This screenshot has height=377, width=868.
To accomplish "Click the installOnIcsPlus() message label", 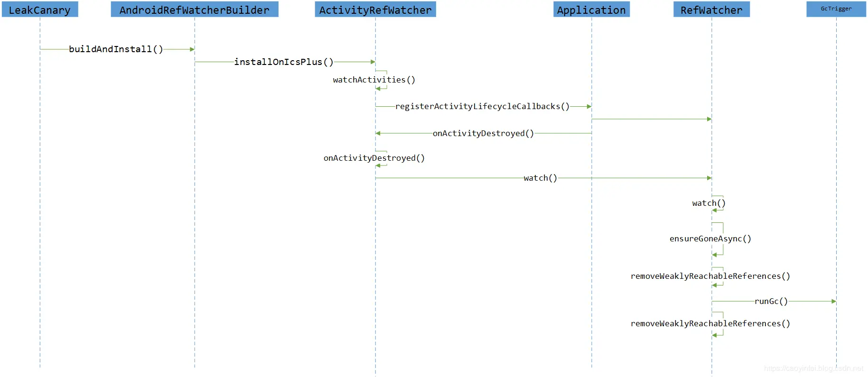I will [x=284, y=62].
